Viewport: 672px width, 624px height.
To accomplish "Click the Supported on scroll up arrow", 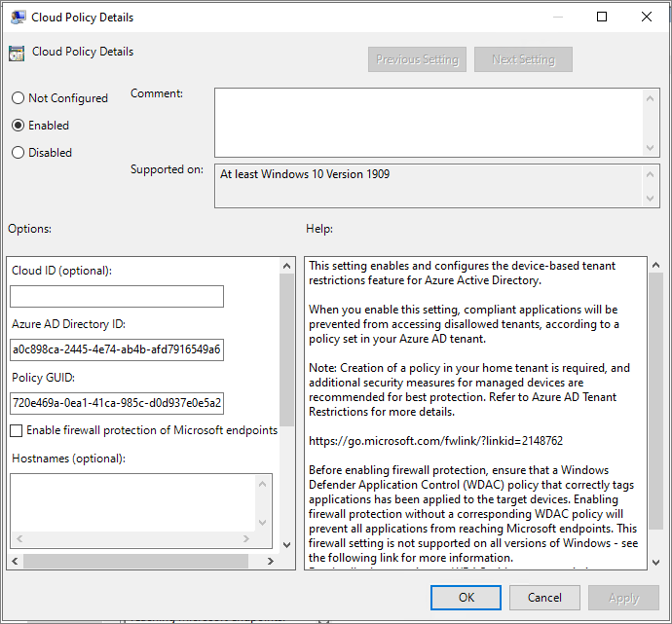I will point(650,174).
